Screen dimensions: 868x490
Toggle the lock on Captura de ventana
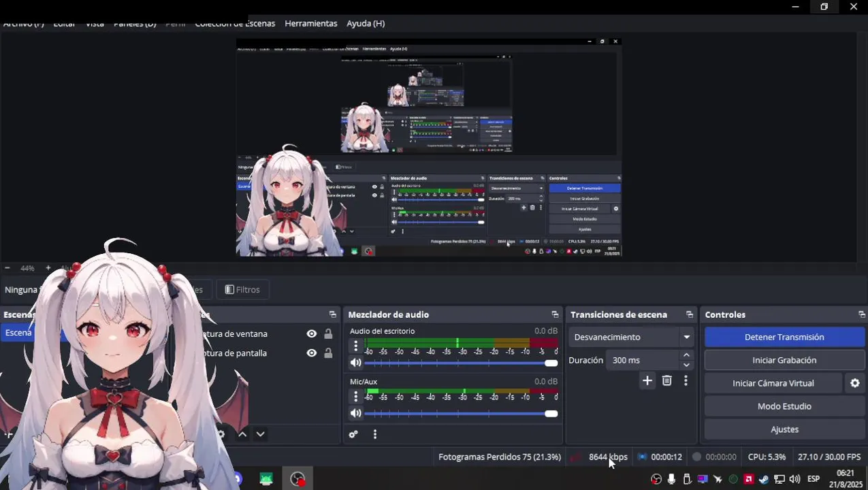point(328,333)
